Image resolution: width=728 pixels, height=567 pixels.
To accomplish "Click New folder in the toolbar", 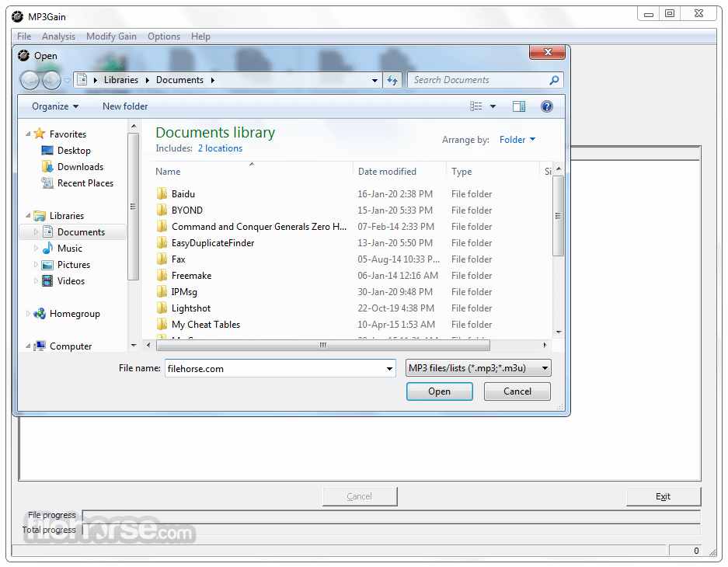I will (x=125, y=106).
